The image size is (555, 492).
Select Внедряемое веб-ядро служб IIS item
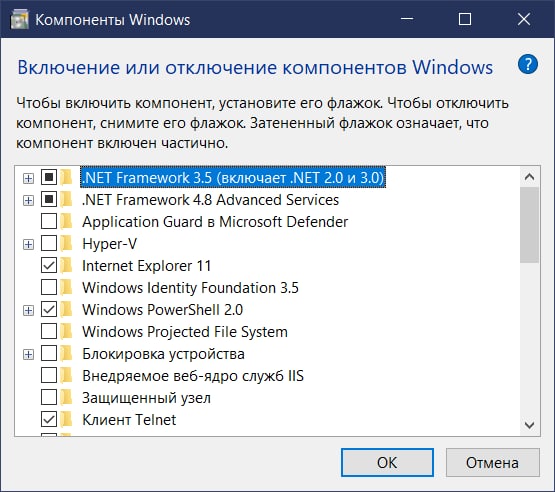[x=193, y=376]
